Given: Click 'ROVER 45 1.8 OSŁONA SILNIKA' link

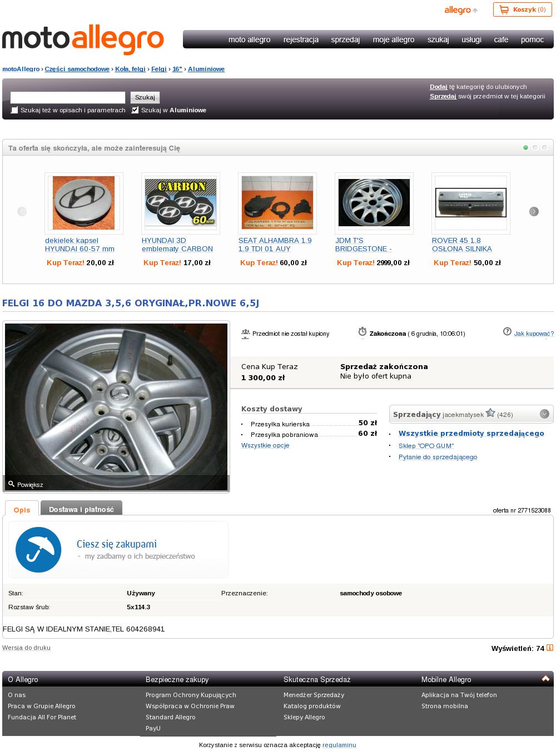Looking at the screenshot, I should click(462, 245).
